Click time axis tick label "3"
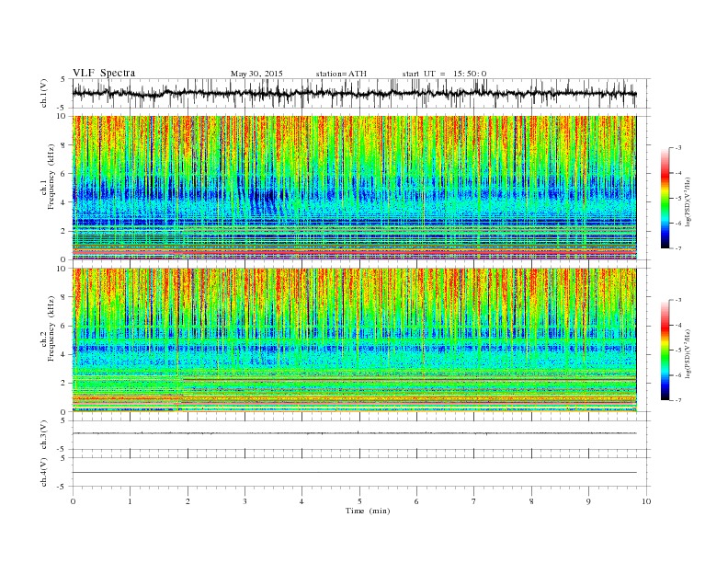Viewport: 728px width, 563px height. click(245, 501)
